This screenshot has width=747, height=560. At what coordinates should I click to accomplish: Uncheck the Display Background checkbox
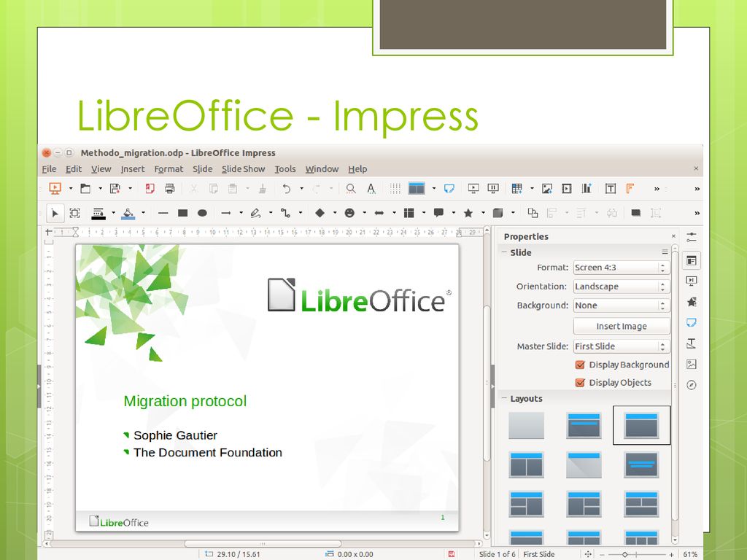tap(580, 365)
